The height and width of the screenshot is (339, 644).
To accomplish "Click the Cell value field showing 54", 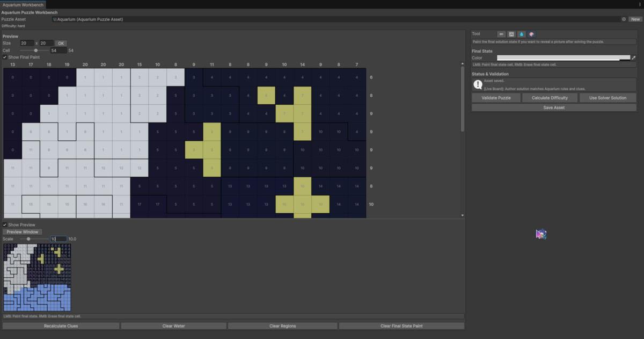I will point(58,50).
